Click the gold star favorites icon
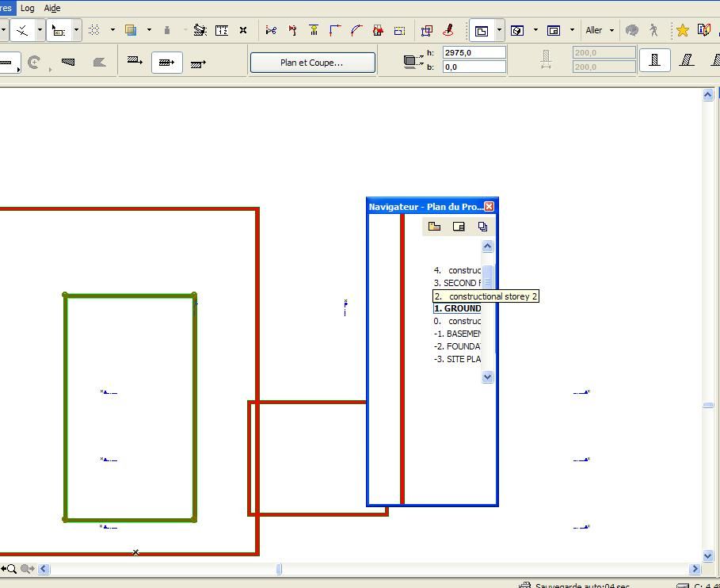Viewport: 720px width, 588px height. click(x=682, y=30)
